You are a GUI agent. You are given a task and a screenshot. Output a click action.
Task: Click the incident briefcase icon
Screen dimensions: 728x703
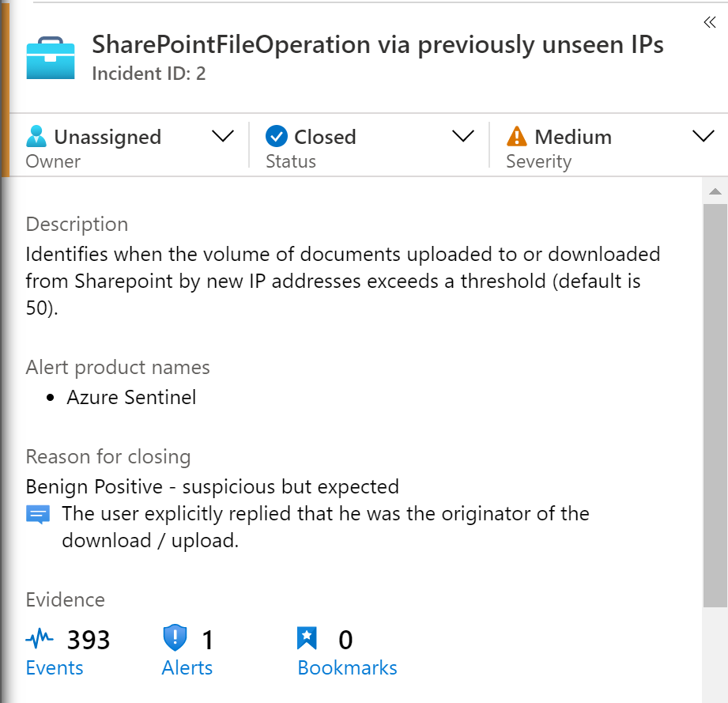[51, 58]
